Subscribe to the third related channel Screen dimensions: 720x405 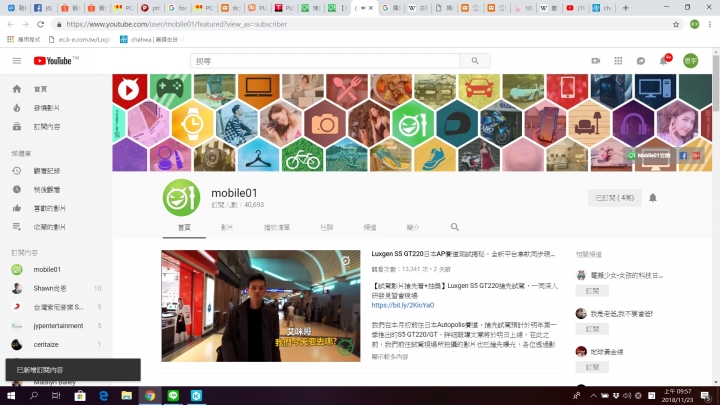[592, 367]
